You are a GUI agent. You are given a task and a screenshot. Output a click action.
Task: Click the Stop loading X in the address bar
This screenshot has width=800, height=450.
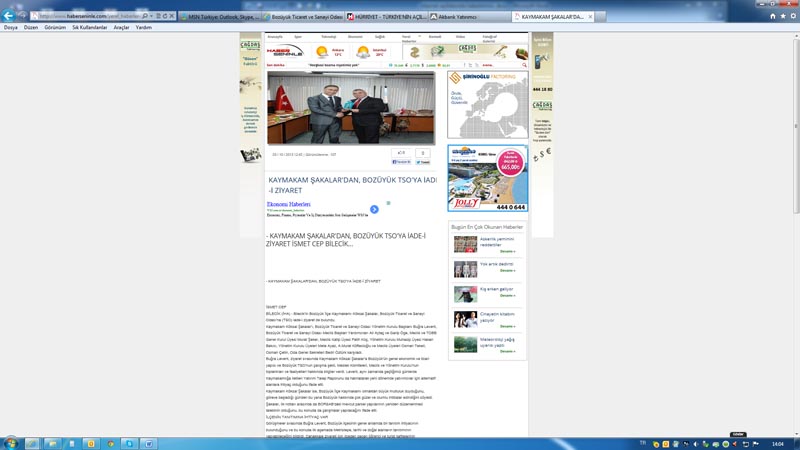171,16
